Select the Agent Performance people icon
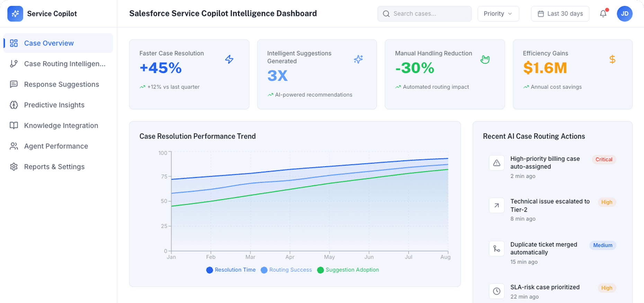This screenshot has height=303, width=644. click(x=14, y=146)
